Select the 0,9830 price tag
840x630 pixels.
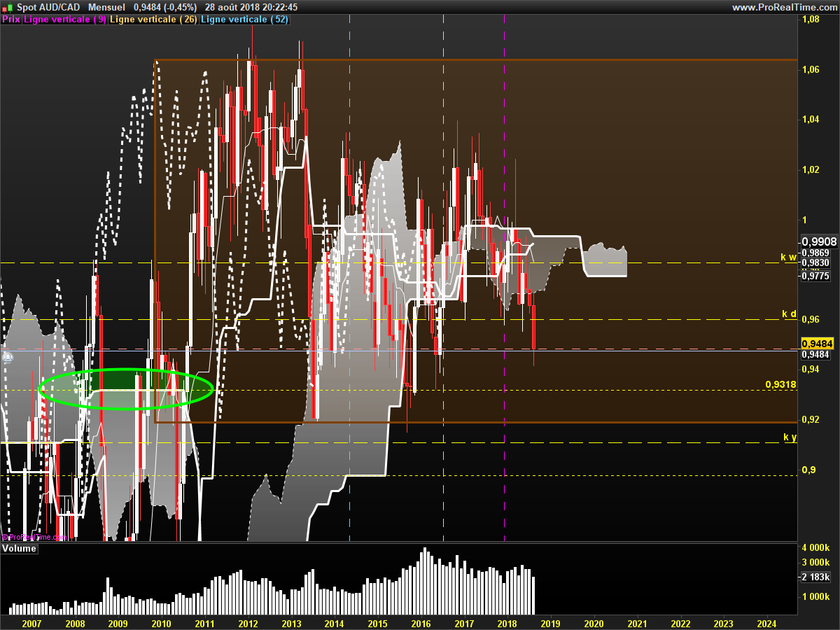tap(815, 263)
